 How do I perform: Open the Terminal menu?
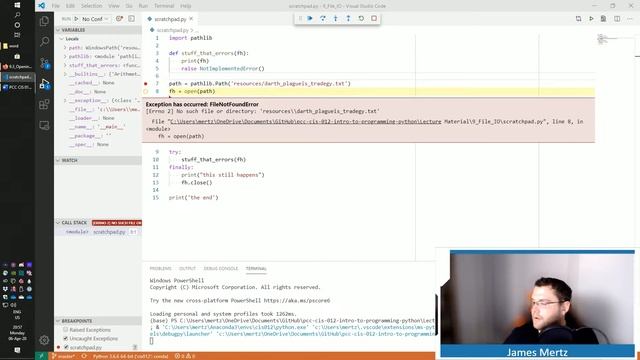click(x=164, y=6)
